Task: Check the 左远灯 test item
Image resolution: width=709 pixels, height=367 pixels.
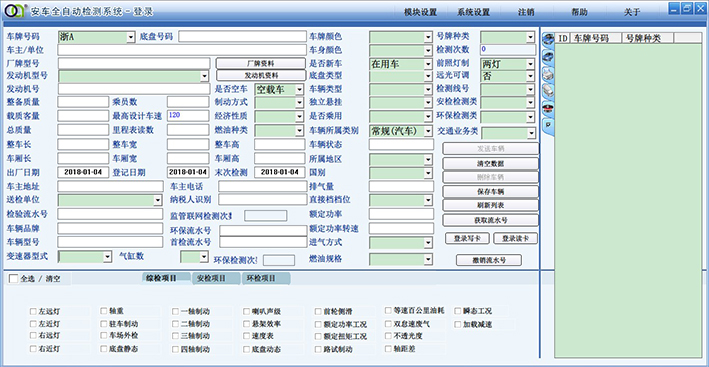Action: [x=33, y=311]
